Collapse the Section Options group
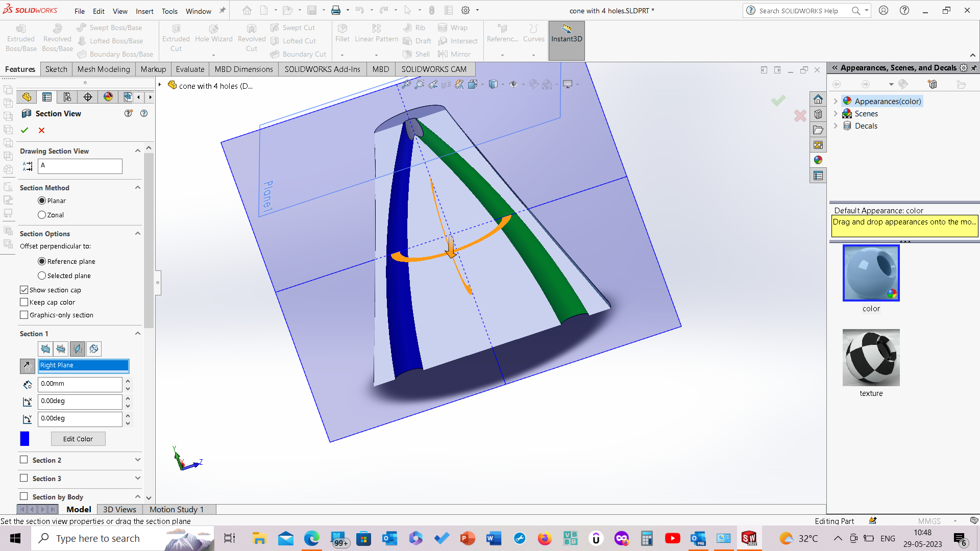Screen dimensions: 980x551 click(137, 234)
